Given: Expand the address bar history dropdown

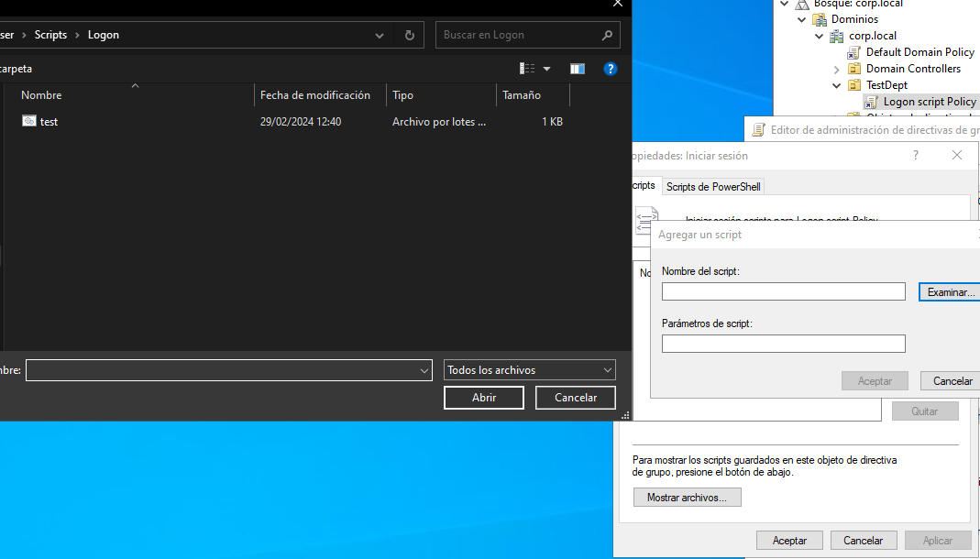Looking at the screenshot, I should (380, 36).
